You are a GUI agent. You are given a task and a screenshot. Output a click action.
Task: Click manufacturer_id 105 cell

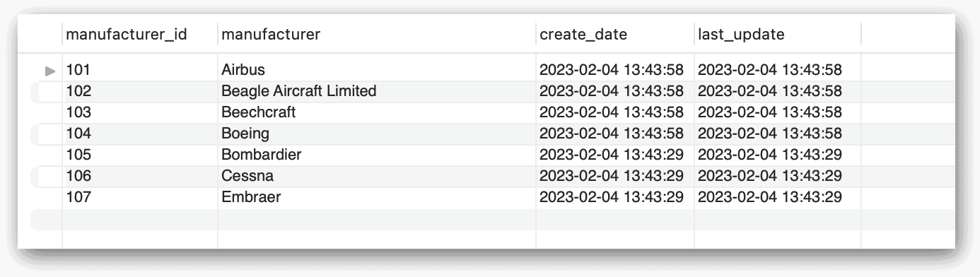tap(140, 155)
